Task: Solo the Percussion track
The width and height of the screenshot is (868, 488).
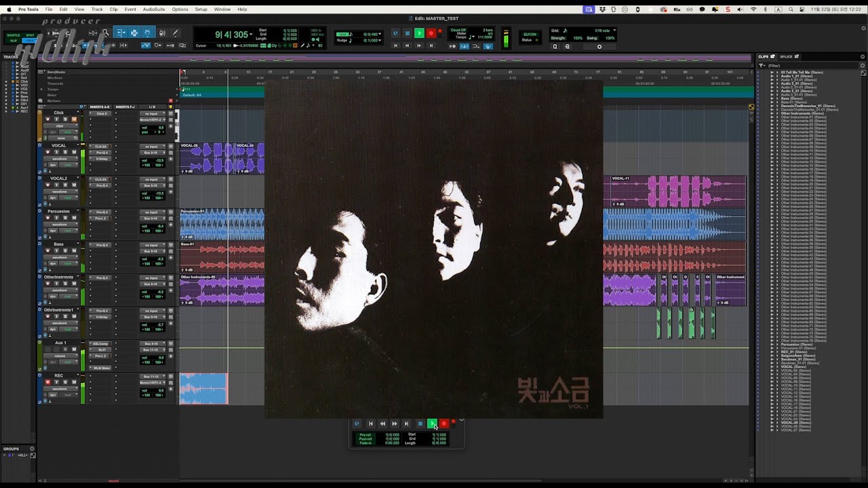Action: [65, 218]
